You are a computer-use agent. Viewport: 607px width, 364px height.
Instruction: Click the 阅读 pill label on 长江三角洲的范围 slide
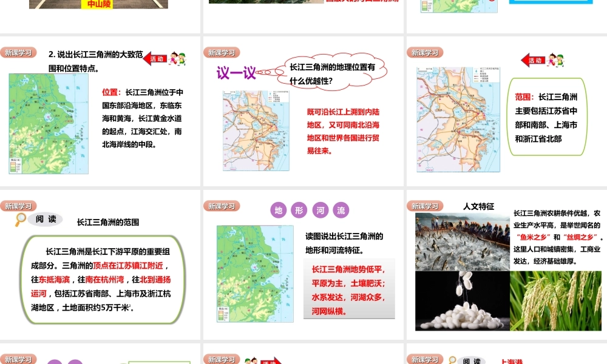pos(46,220)
